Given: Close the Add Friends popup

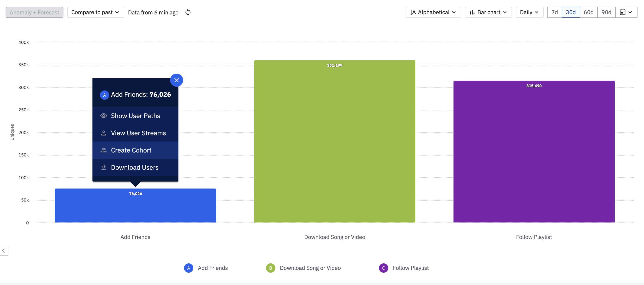Looking at the screenshot, I should point(177,80).
